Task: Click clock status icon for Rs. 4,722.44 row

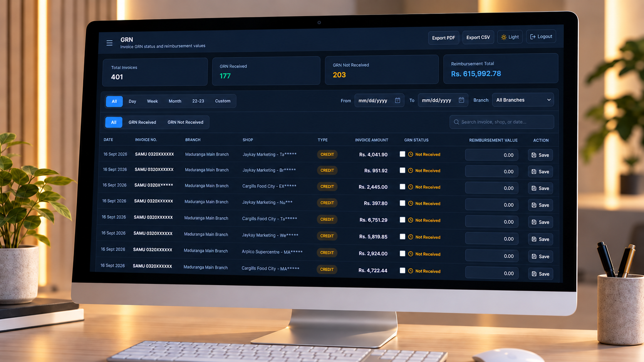Action: [x=411, y=271]
